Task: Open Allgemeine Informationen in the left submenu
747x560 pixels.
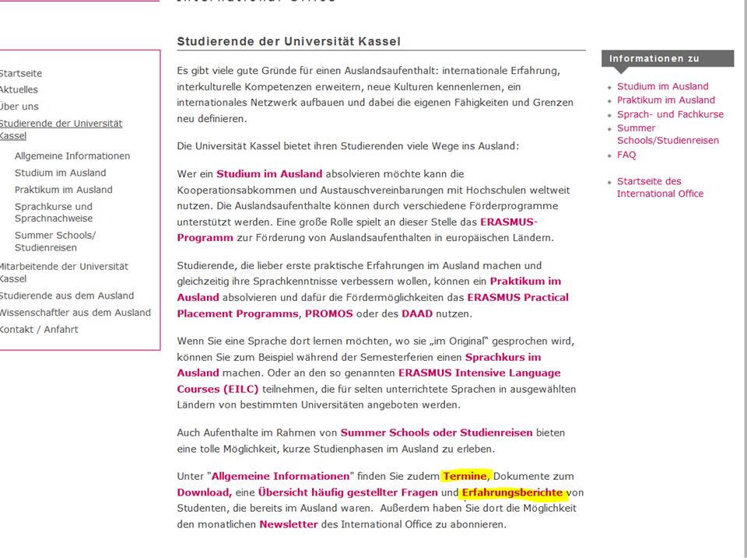Action: coord(72,156)
